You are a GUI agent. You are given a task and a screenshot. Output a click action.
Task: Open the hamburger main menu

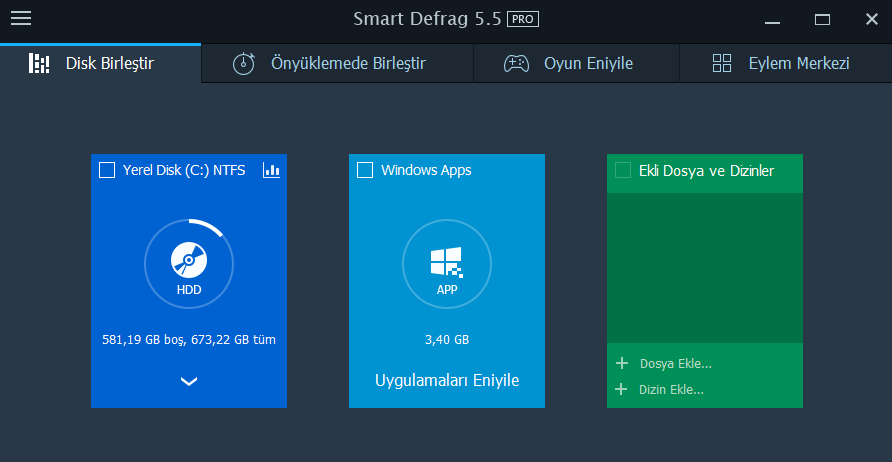[21, 19]
